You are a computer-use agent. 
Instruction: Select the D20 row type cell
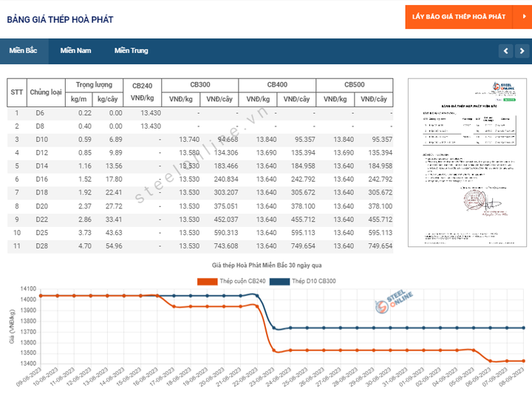pos(41,206)
